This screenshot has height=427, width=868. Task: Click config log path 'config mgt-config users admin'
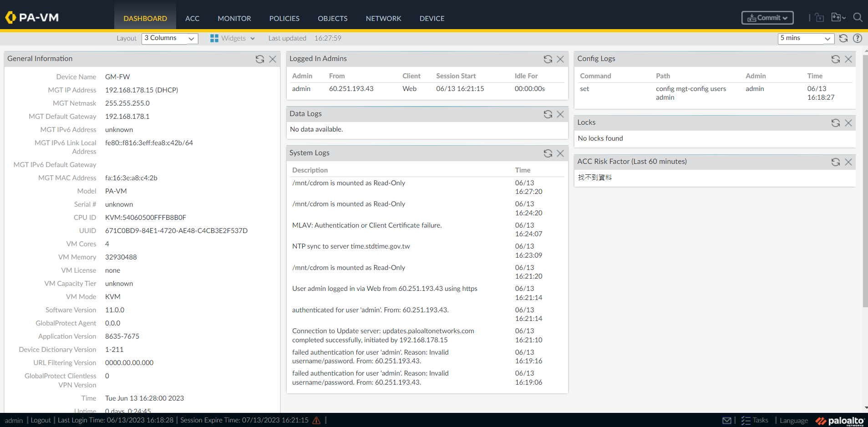691,93
